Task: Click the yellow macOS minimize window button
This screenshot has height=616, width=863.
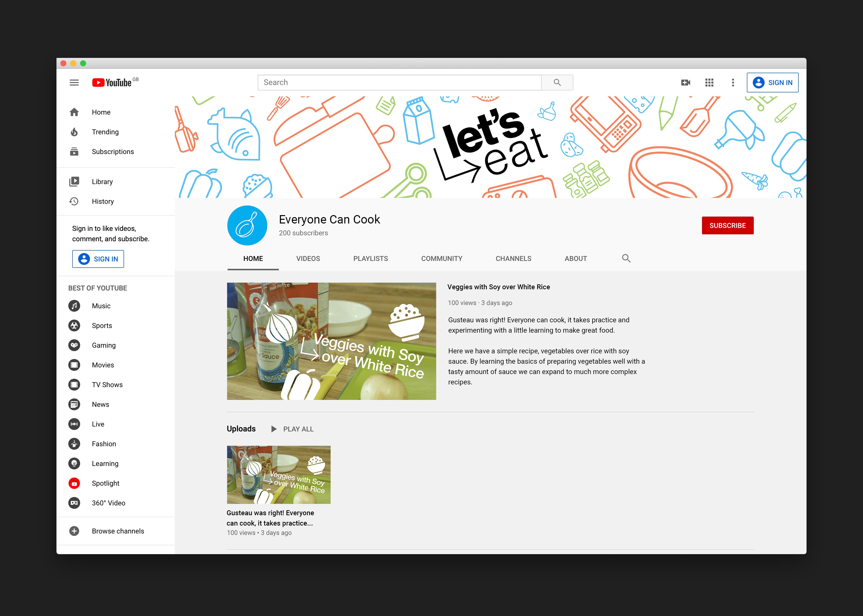Action: 73,63
